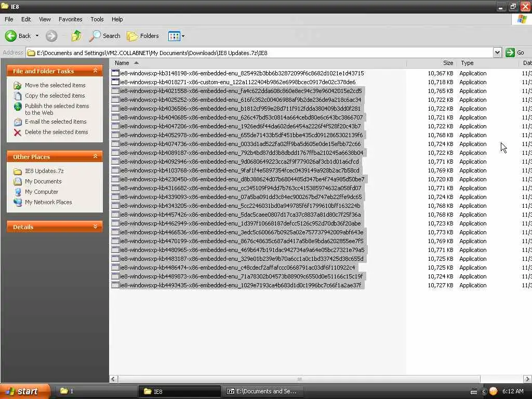Image resolution: width=532 pixels, height=399 pixels.
Task: Toggle the Folders tree pane
Action: click(142, 36)
